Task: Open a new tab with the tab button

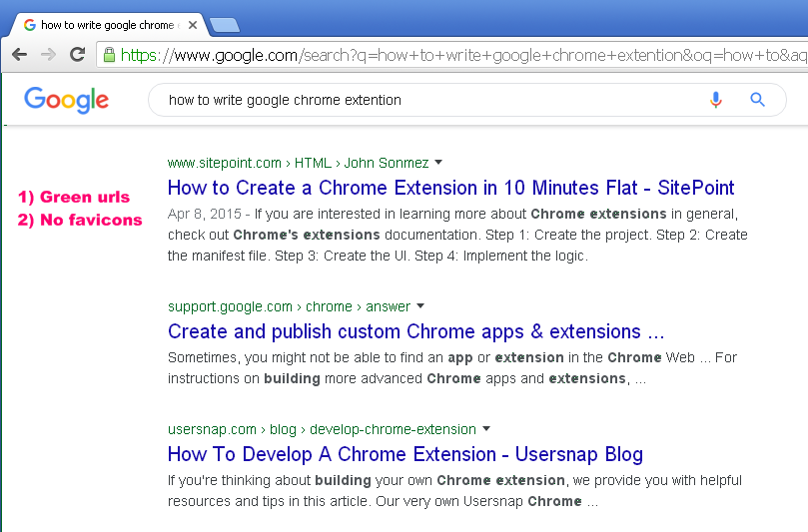Action: click(x=225, y=25)
